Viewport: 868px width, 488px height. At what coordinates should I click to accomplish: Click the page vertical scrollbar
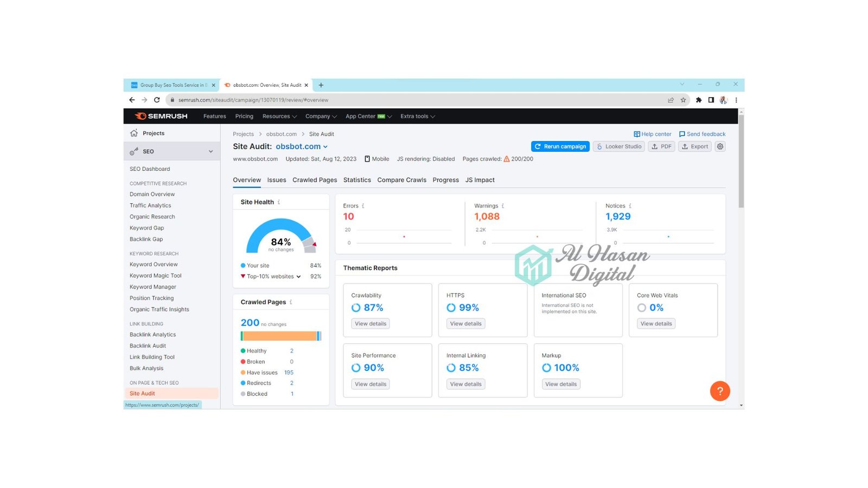tap(741, 161)
